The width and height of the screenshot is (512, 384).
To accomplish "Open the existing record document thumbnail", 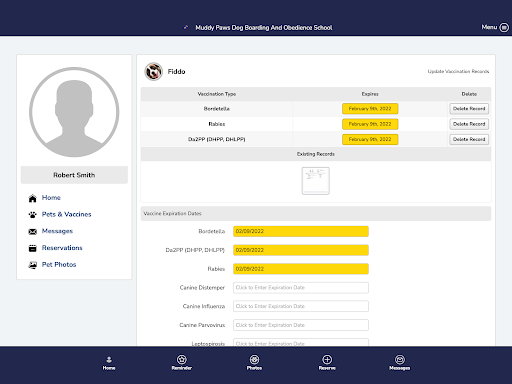I will pyautogui.click(x=316, y=181).
